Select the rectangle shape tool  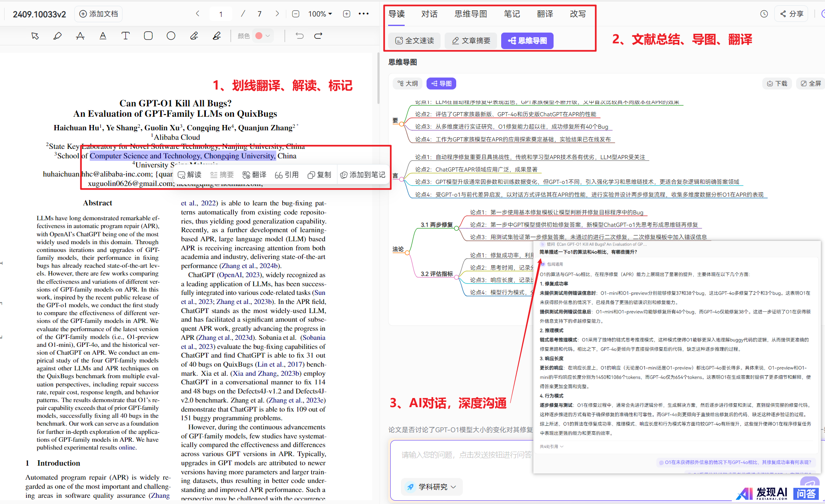pos(148,36)
